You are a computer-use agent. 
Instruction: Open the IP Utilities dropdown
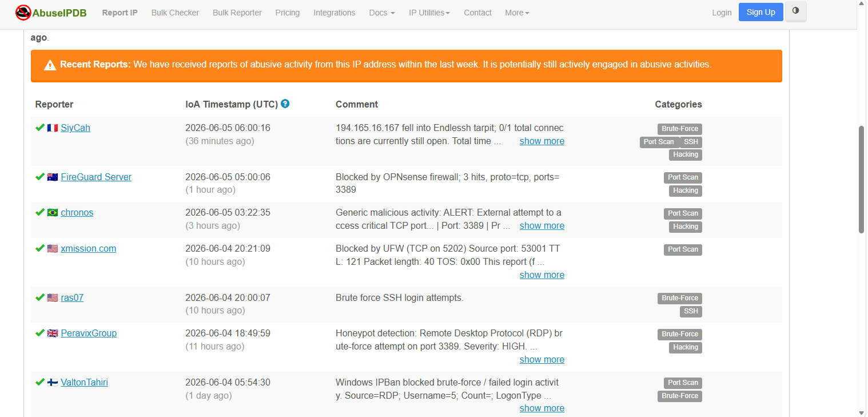429,13
